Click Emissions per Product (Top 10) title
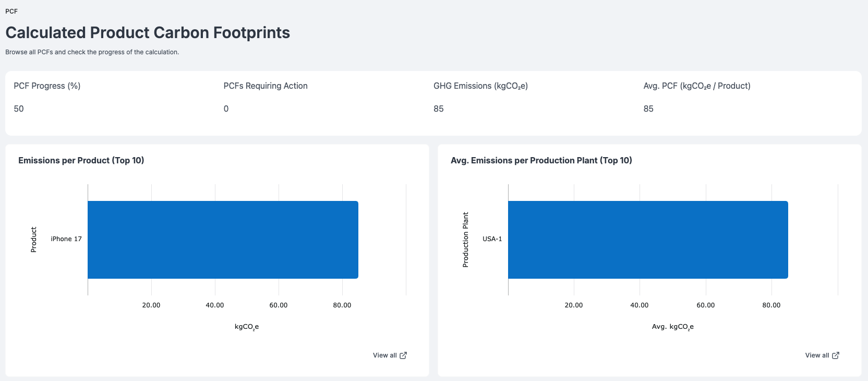This screenshot has height=381, width=868. [81, 160]
